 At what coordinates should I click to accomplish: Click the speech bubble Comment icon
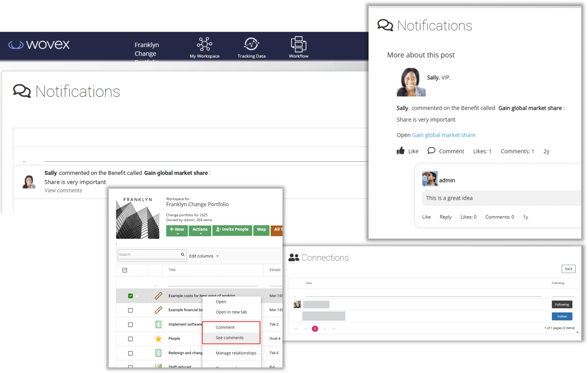(431, 150)
